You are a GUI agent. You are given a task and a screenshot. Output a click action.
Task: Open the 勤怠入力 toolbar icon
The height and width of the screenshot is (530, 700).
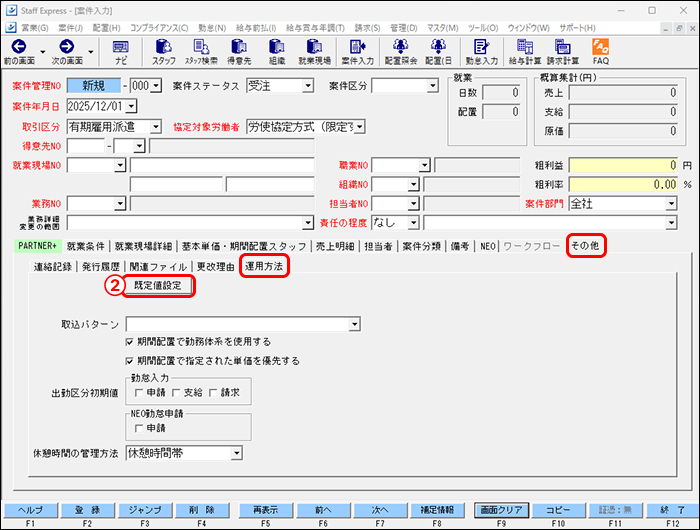coord(481,52)
